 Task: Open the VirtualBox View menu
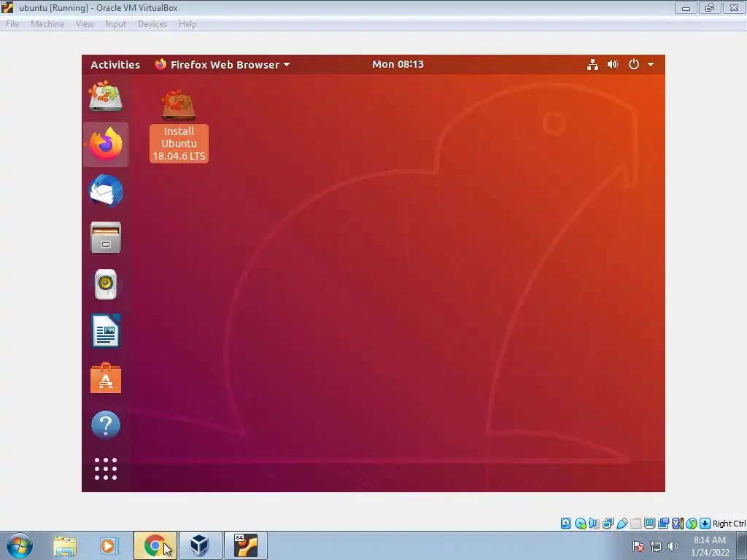(85, 24)
